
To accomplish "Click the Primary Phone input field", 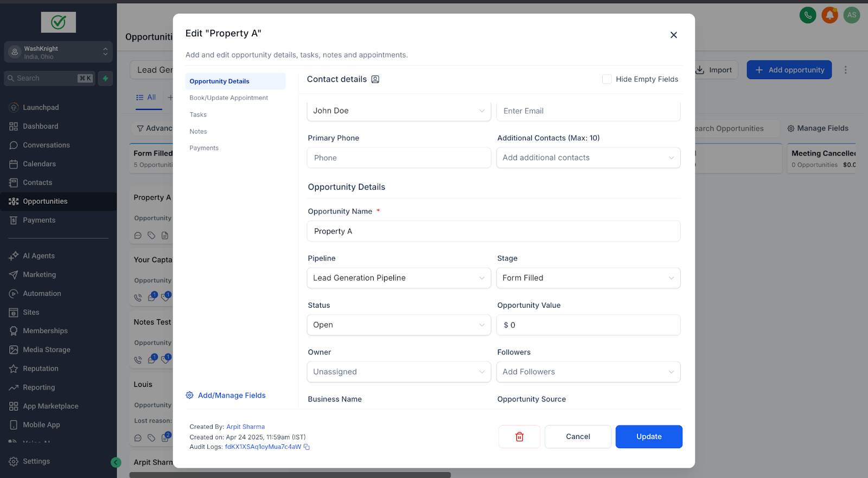I will click(x=399, y=158).
